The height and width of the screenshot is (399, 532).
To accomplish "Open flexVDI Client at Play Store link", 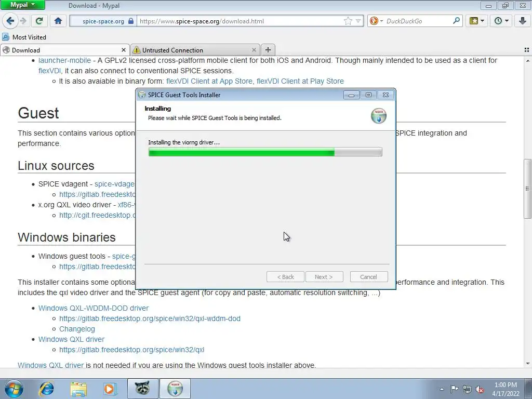I will 300,81.
